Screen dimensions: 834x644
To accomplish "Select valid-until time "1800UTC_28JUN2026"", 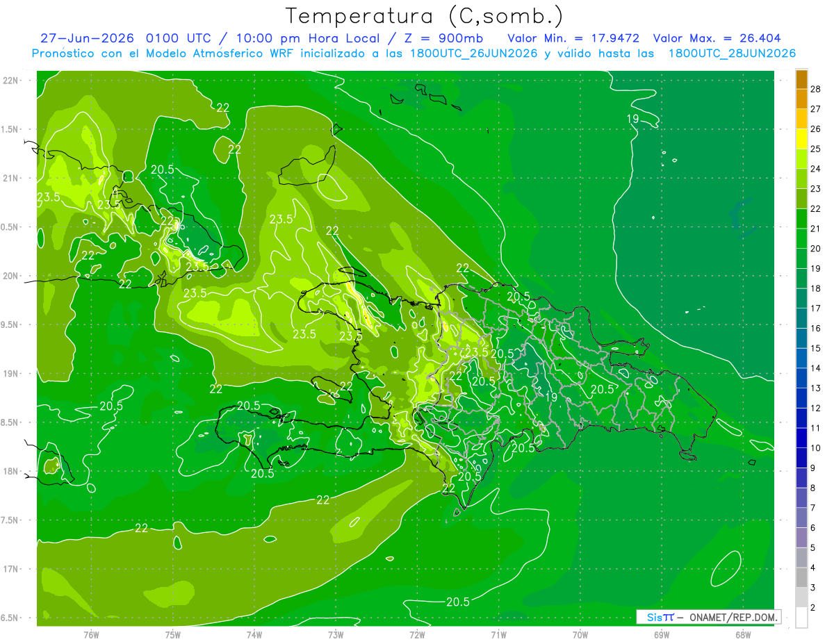I will pyautogui.click(x=732, y=53).
